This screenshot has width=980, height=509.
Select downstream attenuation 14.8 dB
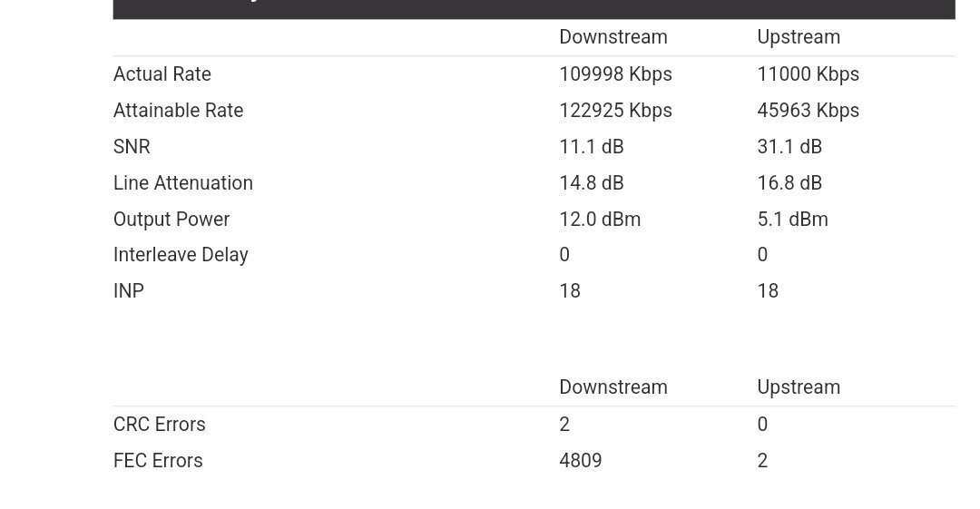[x=592, y=182]
